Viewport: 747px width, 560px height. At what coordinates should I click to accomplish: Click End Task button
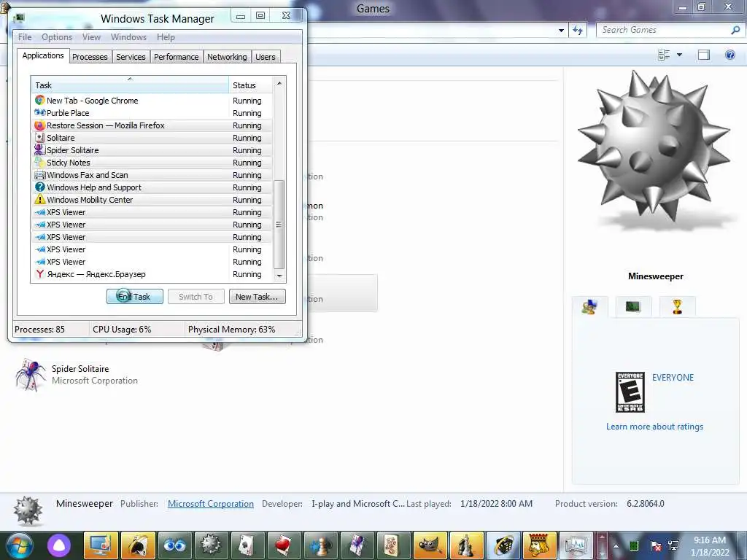click(x=135, y=297)
